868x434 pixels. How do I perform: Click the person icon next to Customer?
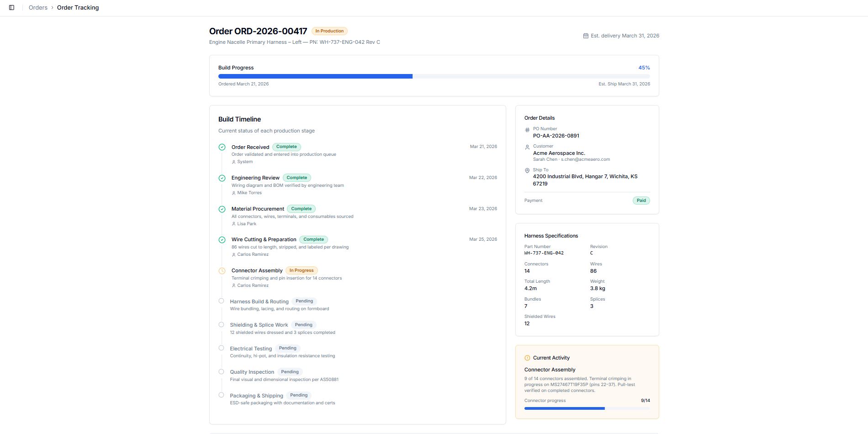pyautogui.click(x=527, y=148)
